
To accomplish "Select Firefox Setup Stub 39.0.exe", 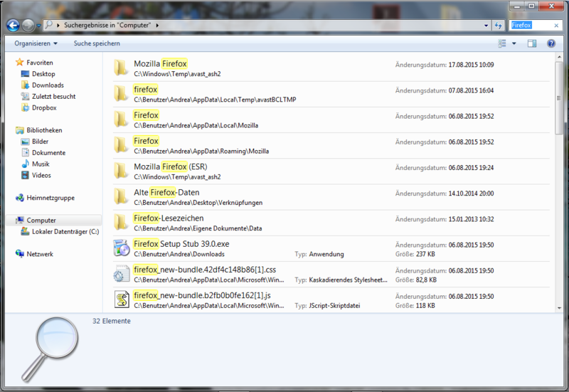I will (x=331, y=249).
